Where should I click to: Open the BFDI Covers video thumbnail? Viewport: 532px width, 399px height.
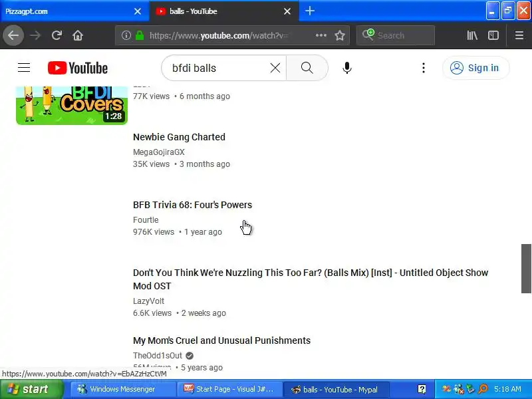[72, 105]
